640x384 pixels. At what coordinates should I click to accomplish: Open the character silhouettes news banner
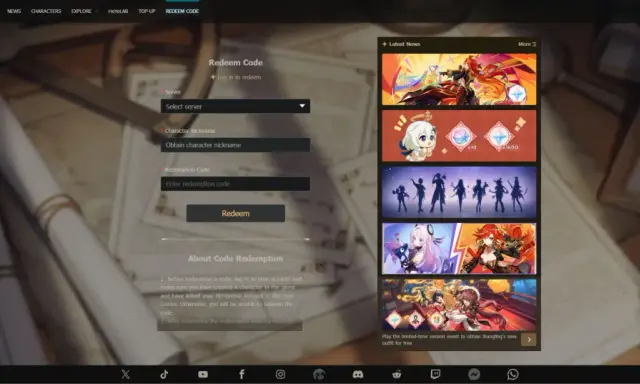click(x=459, y=192)
